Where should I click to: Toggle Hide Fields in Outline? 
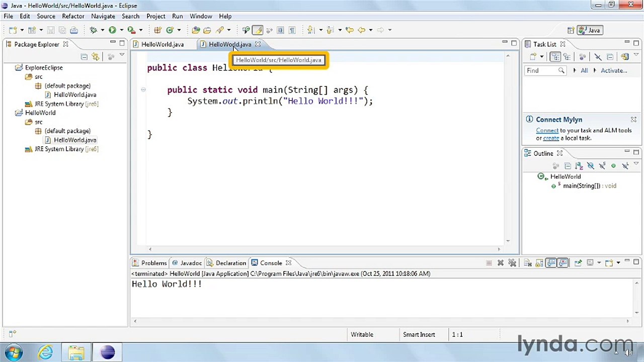[x=590, y=166]
